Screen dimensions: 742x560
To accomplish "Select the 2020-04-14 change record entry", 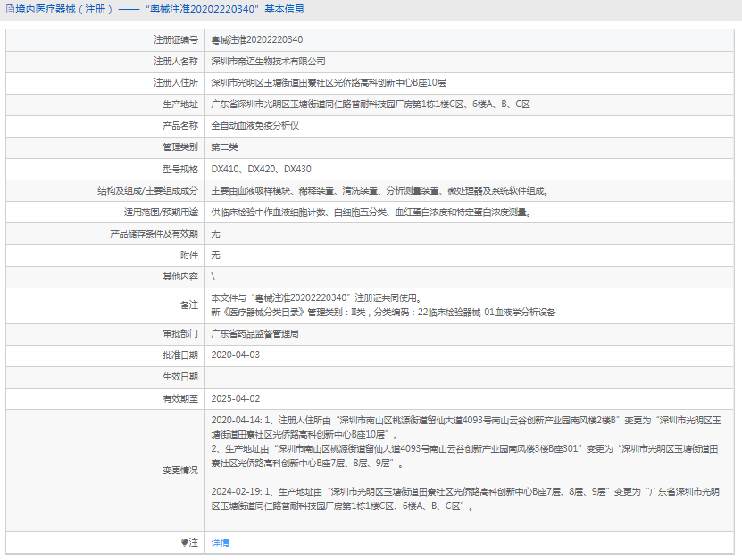I will point(466,441).
